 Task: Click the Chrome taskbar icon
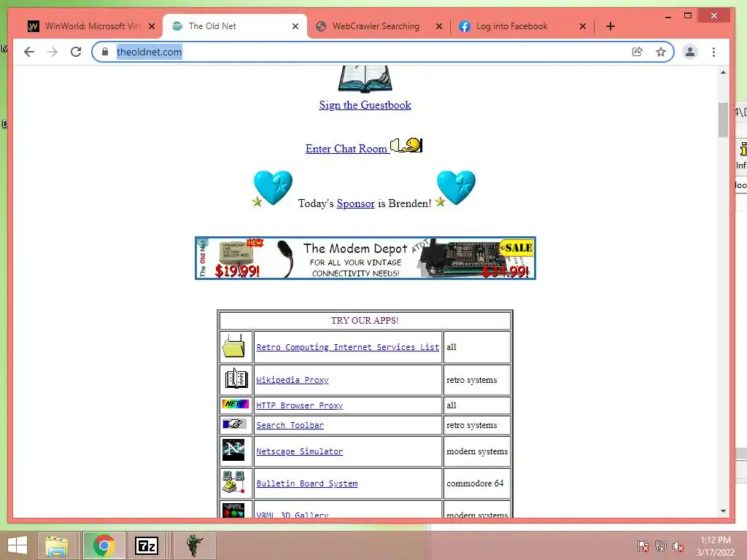click(x=104, y=545)
